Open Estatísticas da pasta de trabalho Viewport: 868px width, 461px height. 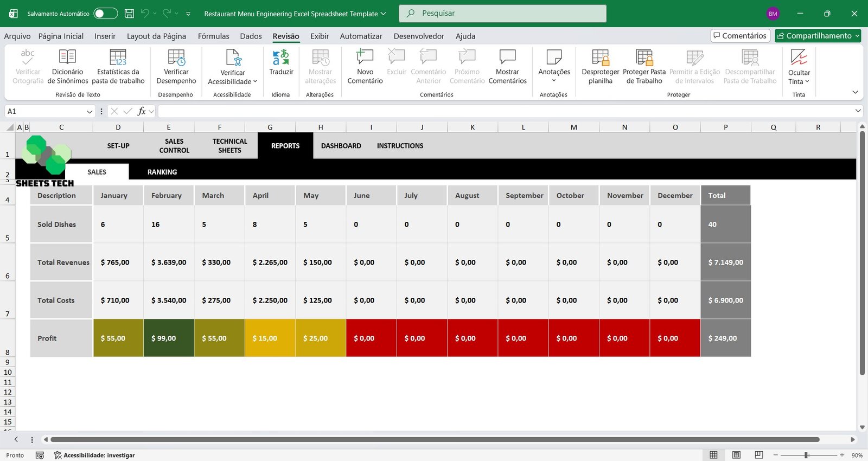118,57
